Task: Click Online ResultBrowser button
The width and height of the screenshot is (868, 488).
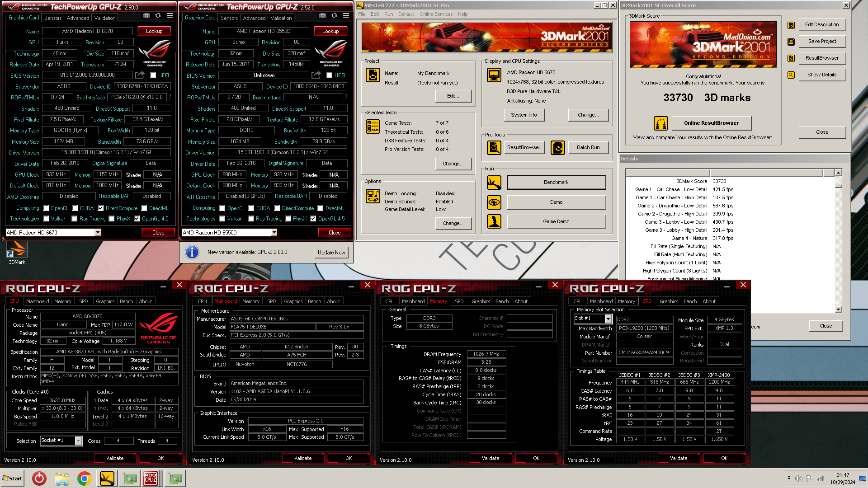Action: 711,123
